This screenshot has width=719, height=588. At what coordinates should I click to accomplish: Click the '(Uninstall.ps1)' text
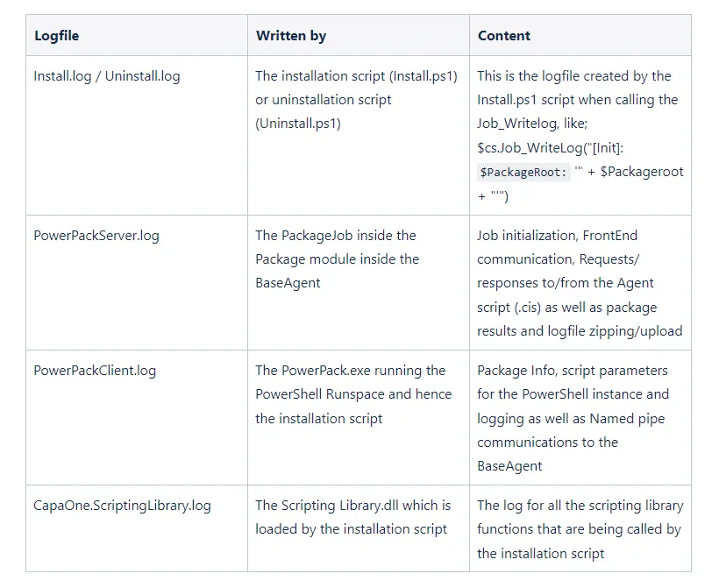(298, 124)
